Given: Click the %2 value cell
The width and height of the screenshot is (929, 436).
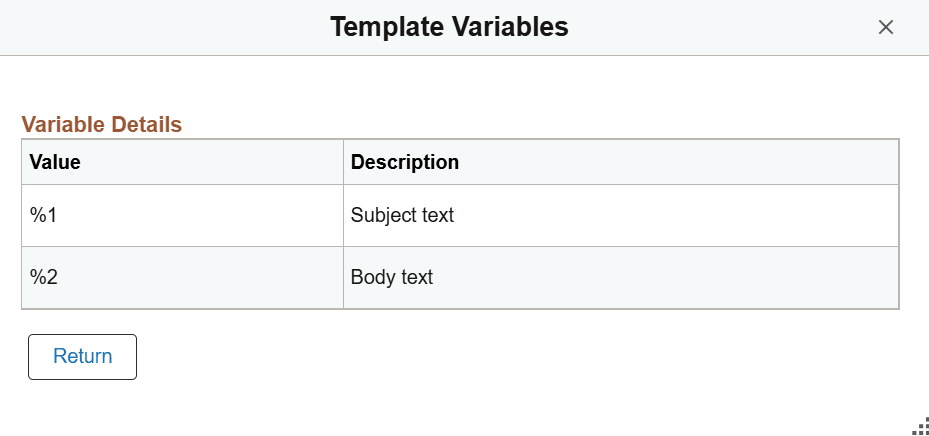Looking at the screenshot, I should pyautogui.click(x=44, y=277).
